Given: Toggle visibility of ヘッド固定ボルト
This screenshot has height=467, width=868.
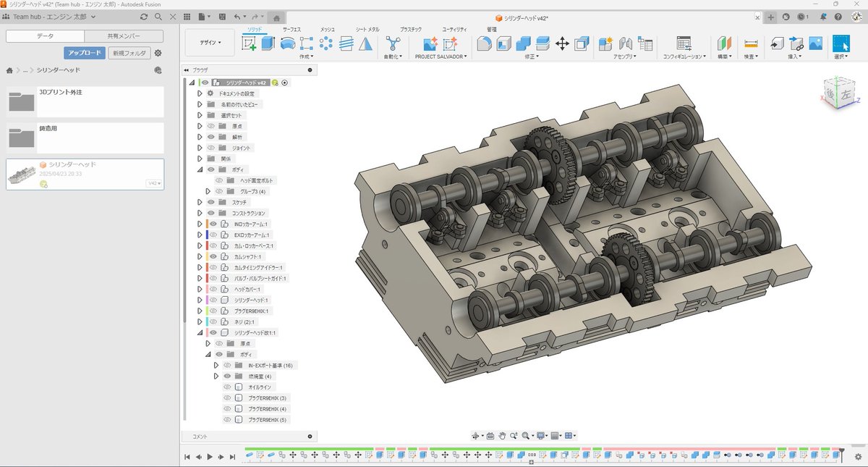Looking at the screenshot, I should 219,180.
